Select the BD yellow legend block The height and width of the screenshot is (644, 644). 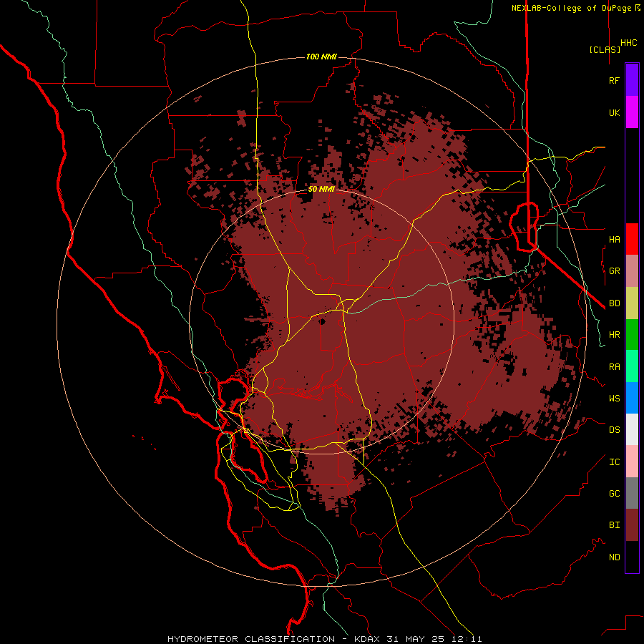tap(632, 303)
